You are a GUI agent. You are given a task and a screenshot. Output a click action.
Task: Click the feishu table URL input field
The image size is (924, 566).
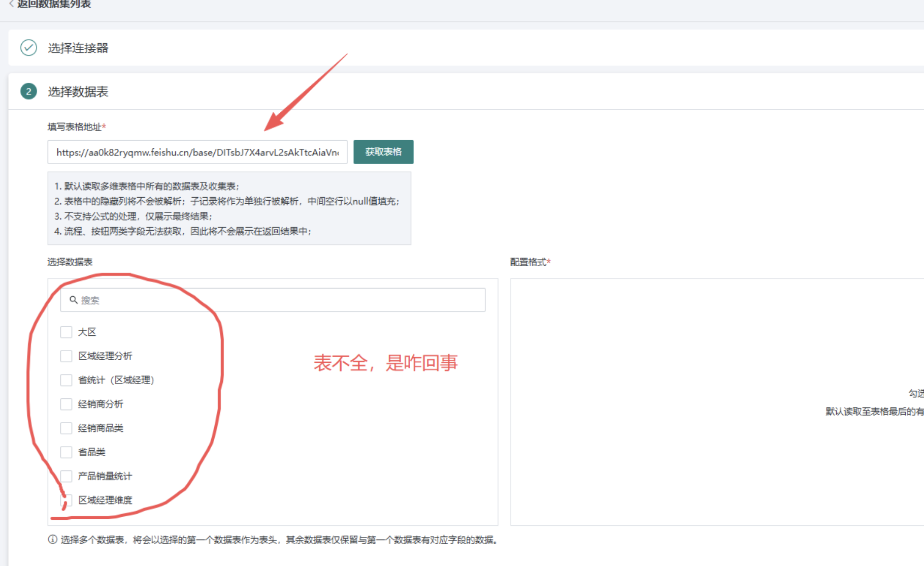(197, 152)
